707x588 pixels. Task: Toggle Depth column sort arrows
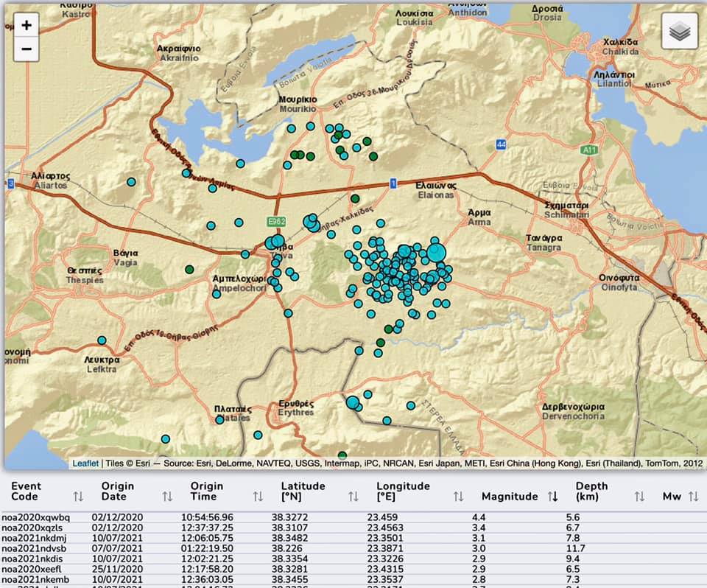(639, 496)
